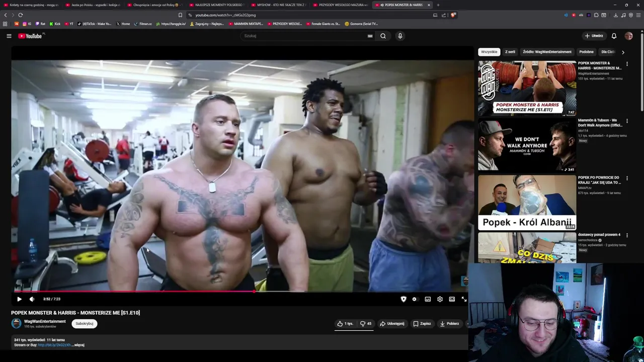
Task: Select the Podobne filter chip
Action: point(586,52)
